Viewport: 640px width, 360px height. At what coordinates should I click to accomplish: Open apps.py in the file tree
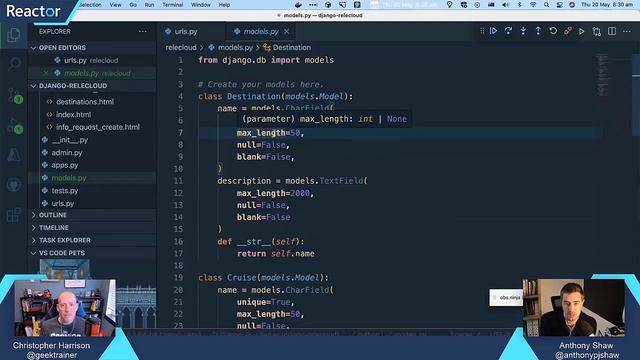pos(92,165)
